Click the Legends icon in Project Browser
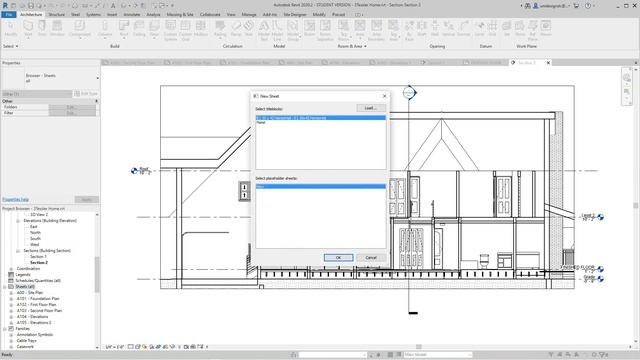This screenshot has height=360, width=640. pos(11,275)
